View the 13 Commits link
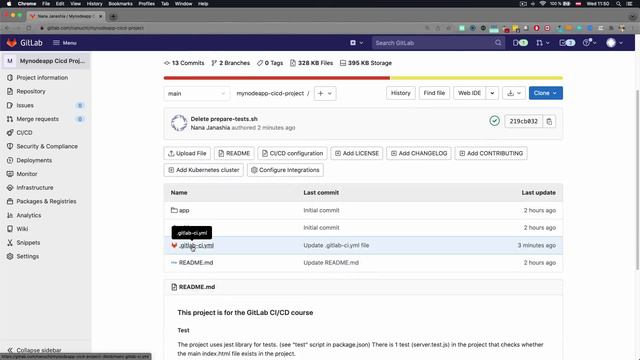640x360 pixels. 184,63
